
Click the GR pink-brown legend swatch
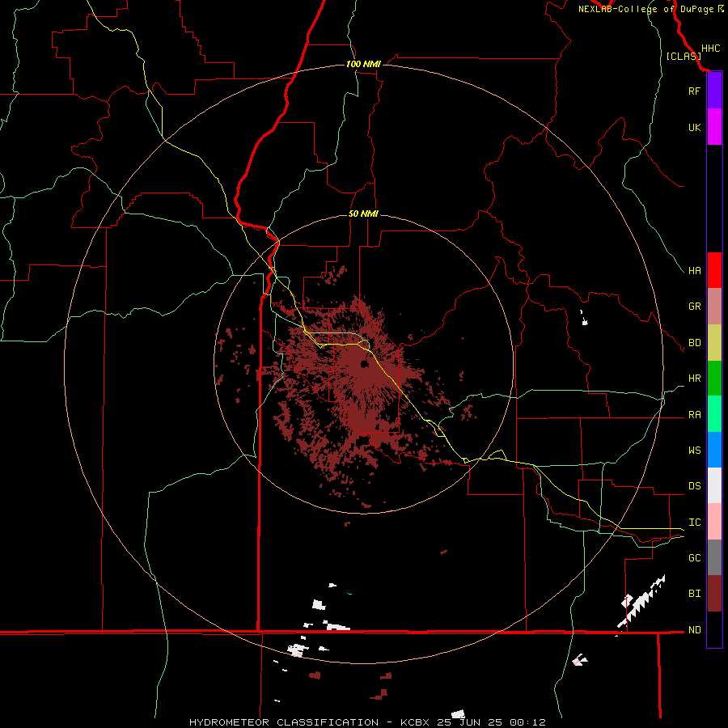pos(714,307)
